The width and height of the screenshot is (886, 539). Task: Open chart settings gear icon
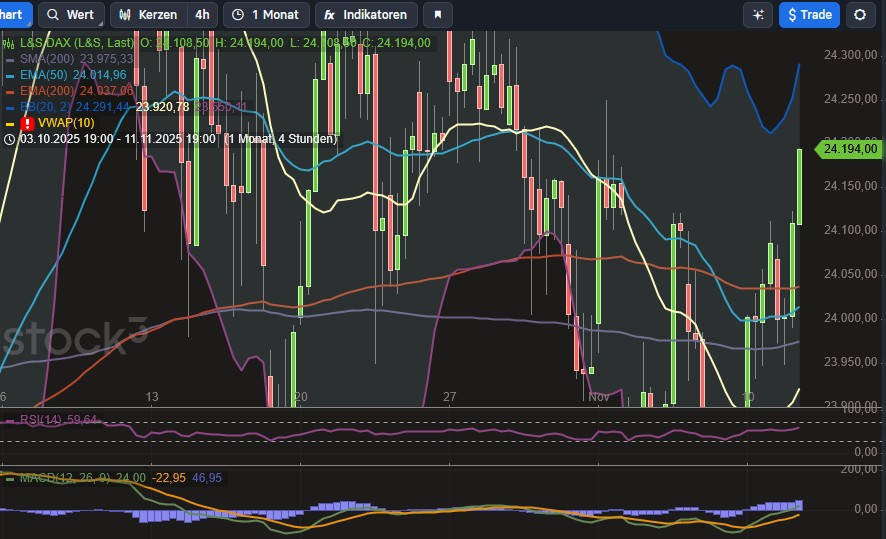pyautogui.click(x=860, y=15)
